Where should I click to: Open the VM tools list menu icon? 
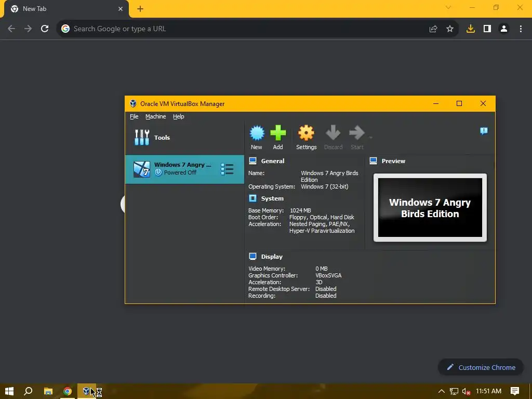point(227,169)
